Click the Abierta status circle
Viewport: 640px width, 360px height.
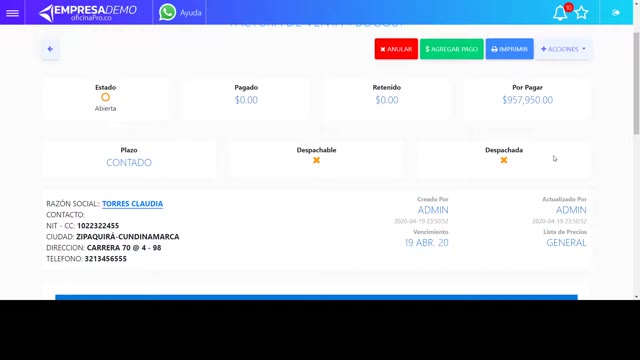pyautogui.click(x=105, y=97)
